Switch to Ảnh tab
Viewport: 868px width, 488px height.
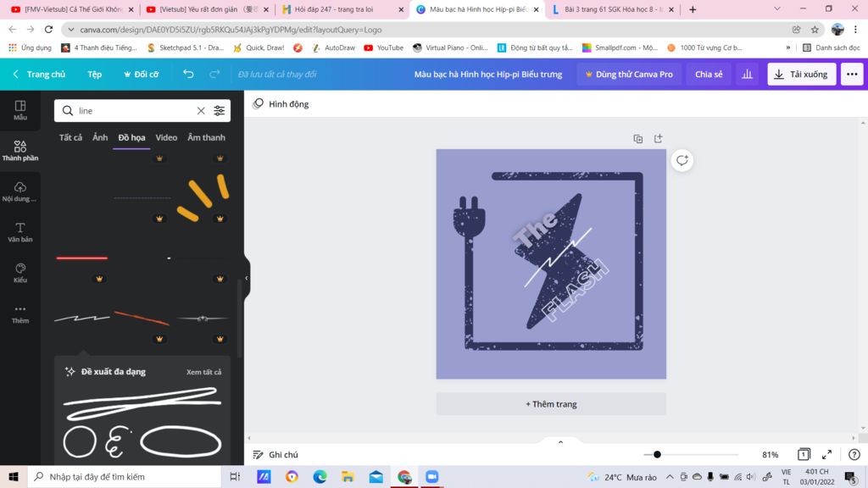tap(100, 137)
